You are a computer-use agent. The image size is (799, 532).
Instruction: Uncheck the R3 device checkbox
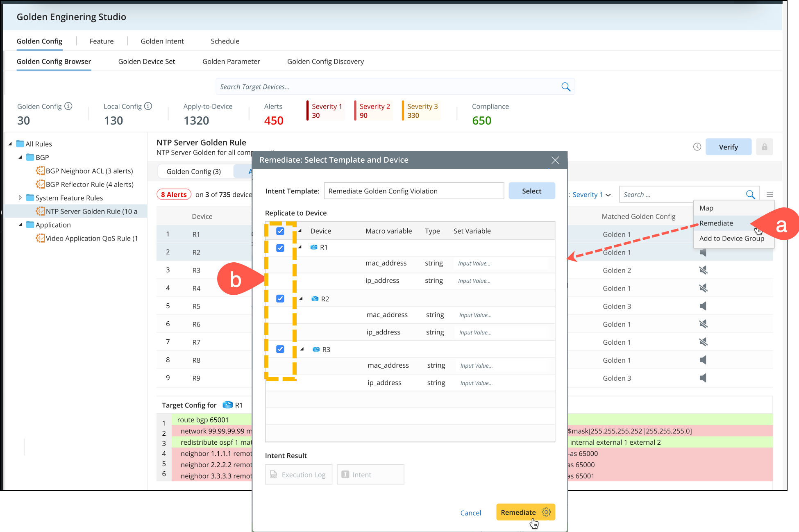280,349
